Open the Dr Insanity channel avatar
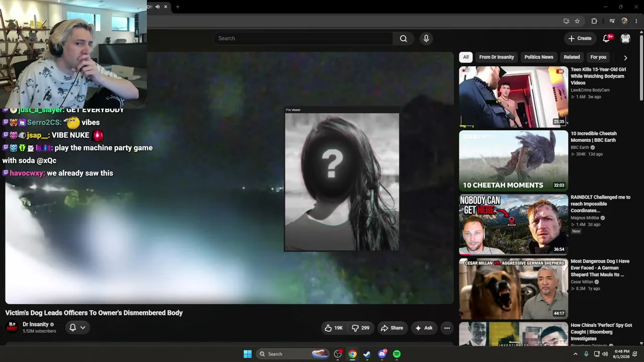 coord(12,327)
